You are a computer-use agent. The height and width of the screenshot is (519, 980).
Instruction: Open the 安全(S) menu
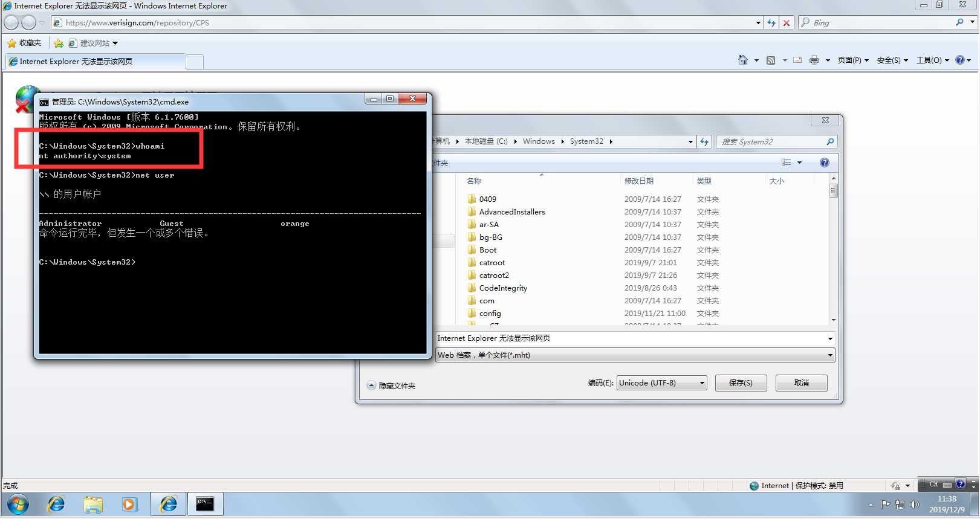(x=892, y=60)
